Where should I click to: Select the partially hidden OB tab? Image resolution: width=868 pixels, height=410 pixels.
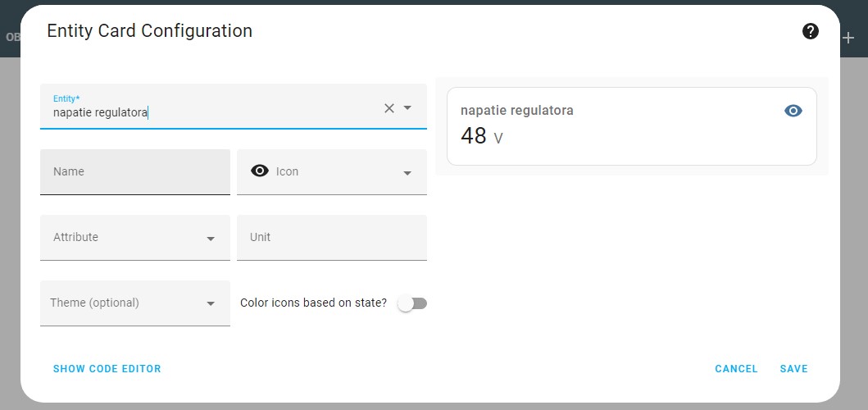point(12,38)
